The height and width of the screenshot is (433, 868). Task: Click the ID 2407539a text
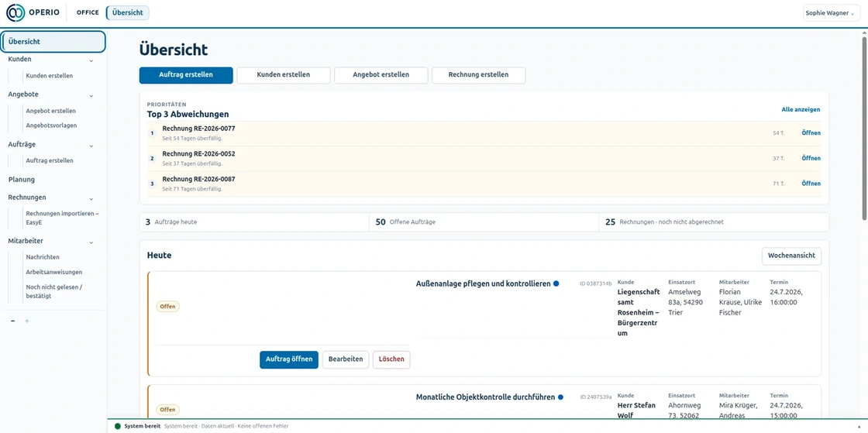[x=596, y=397]
